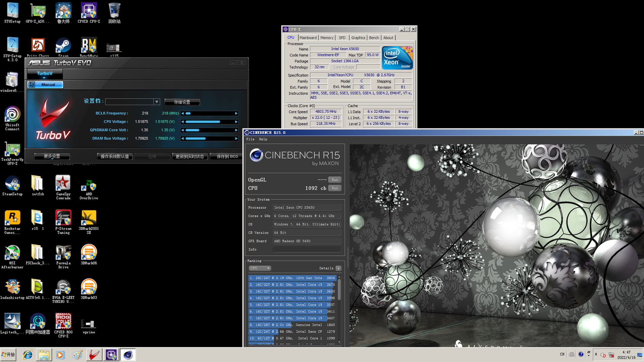Select the XTU-Setup 4.3.0 desktop icon

[12, 49]
